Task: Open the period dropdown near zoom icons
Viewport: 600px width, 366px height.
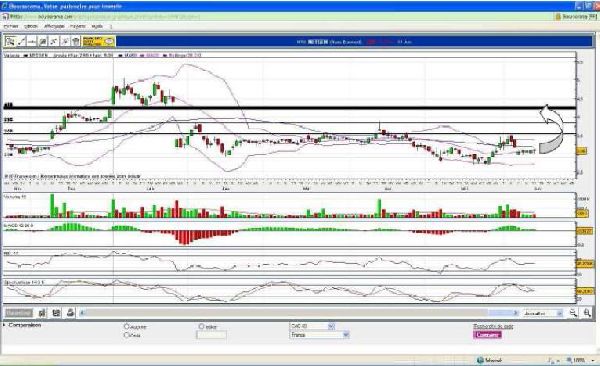Action: [542, 313]
